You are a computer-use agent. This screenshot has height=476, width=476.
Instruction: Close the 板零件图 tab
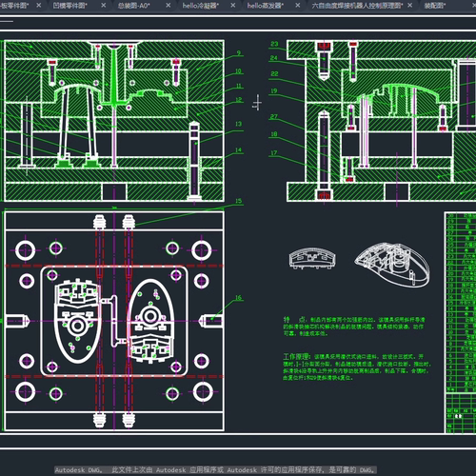coord(39,6)
